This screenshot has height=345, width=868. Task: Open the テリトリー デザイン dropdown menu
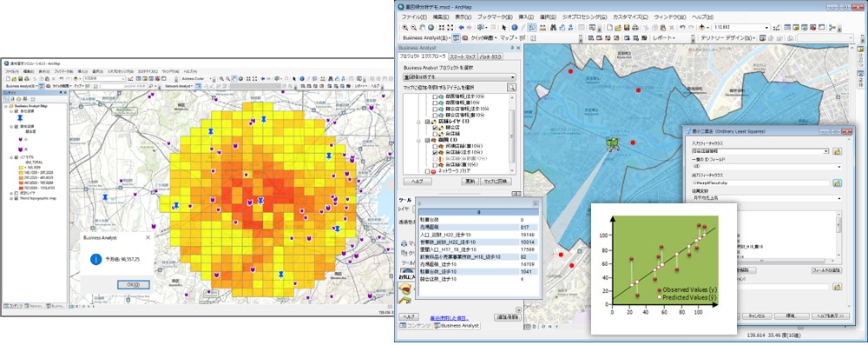click(x=727, y=37)
